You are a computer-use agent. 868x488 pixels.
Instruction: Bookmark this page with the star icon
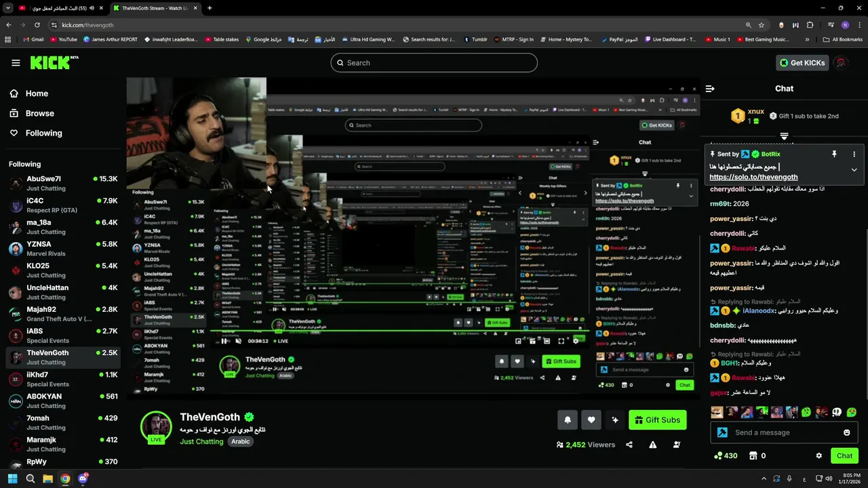pos(762,25)
